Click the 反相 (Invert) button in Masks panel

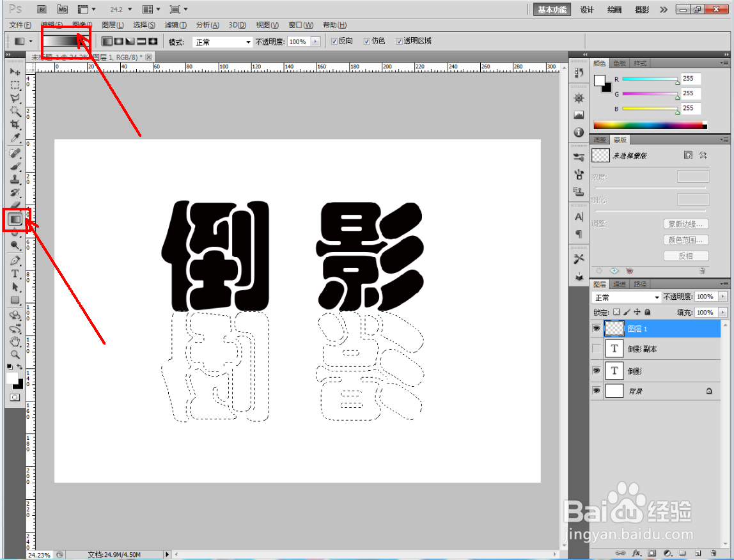point(685,256)
